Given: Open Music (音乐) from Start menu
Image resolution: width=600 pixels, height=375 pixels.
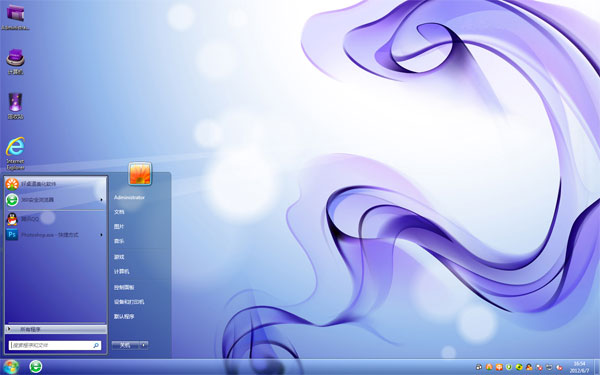Looking at the screenshot, I should point(119,241).
